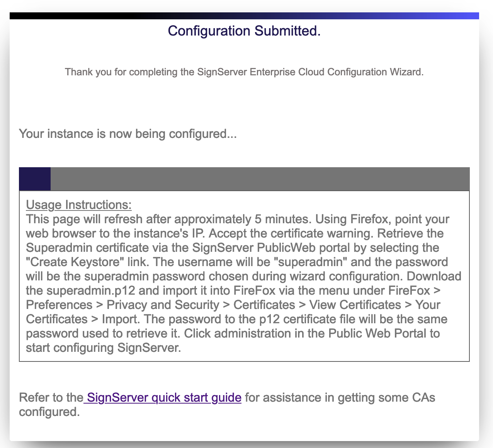Click the thank-you message for Configuration Wizard
Image resolution: width=493 pixels, height=448 pixels.
tap(244, 72)
